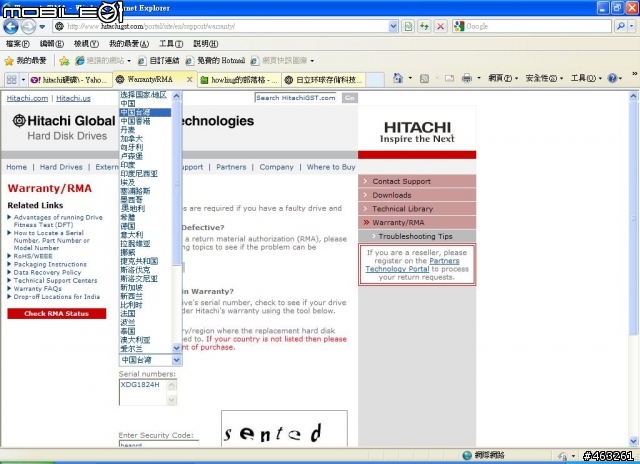Screen dimensions: 640x464
Task: Refresh the page with green arrows icon
Action: point(424,27)
